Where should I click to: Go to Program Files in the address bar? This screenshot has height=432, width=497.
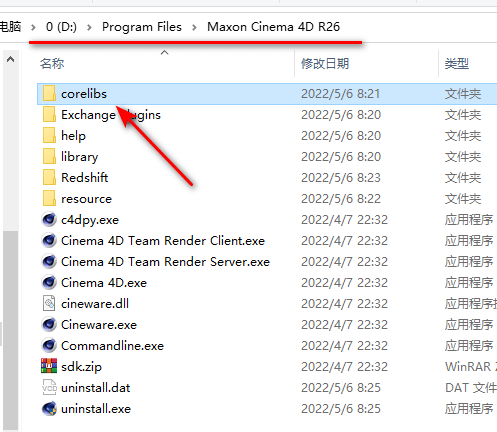(142, 27)
